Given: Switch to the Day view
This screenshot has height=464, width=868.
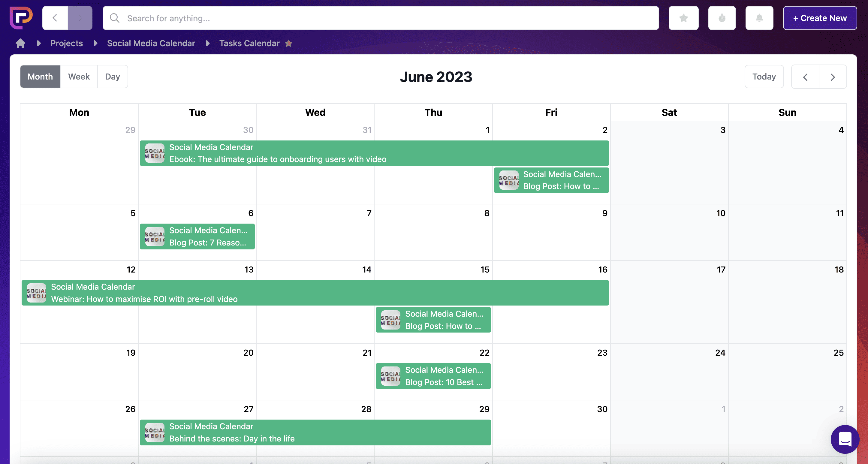Looking at the screenshot, I should click(112, 77).
